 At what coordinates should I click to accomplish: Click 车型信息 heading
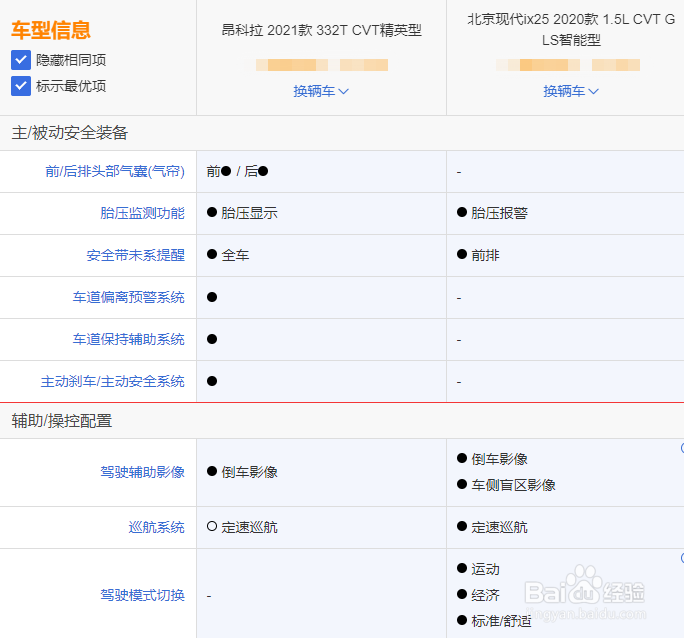[51, 30]
